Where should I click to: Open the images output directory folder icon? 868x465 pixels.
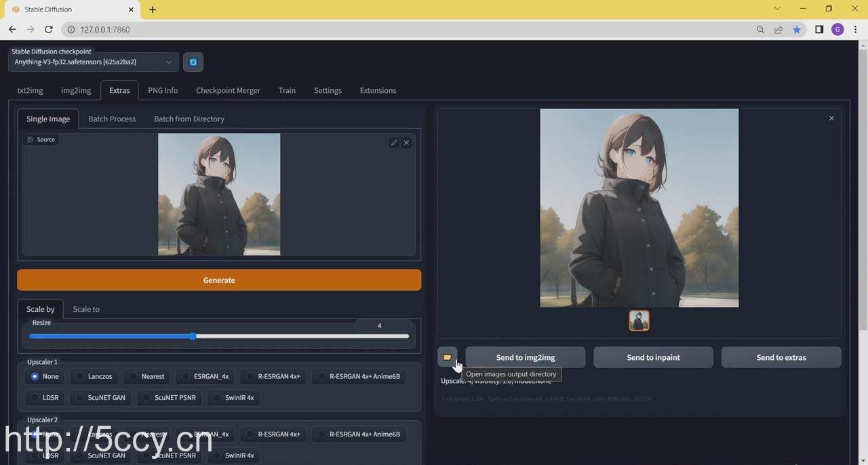coord(447,357)
